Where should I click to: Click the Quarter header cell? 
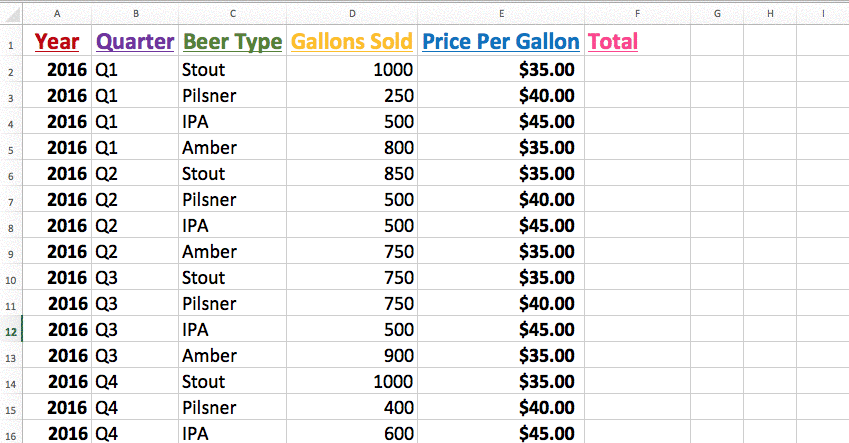click(x=135, y=42)
